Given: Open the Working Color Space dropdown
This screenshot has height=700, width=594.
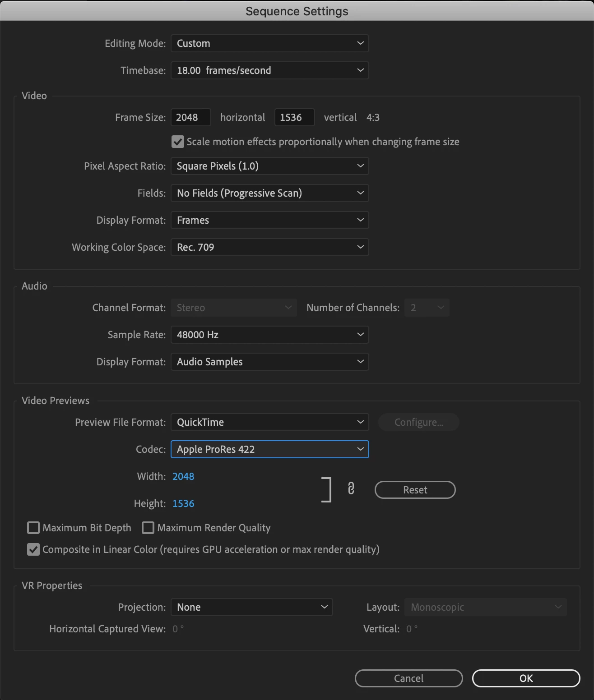Looking at the screenshot, I should coord(270,247).
